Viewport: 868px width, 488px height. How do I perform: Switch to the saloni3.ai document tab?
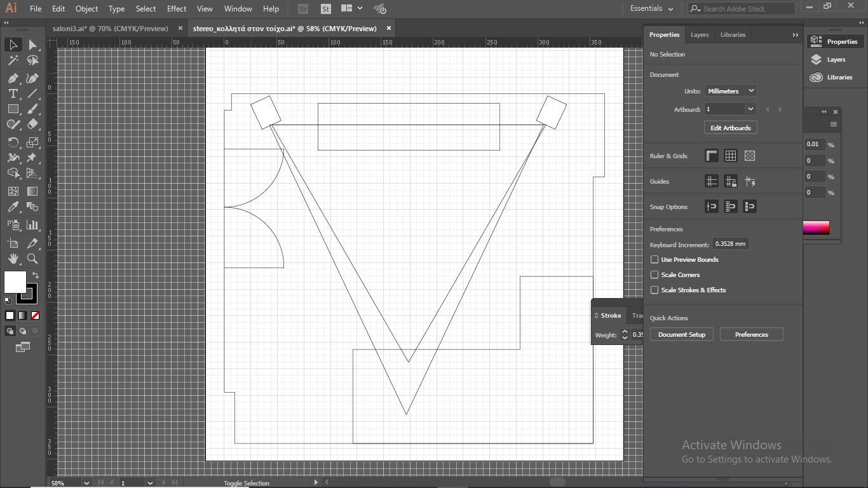click(111, 29)
